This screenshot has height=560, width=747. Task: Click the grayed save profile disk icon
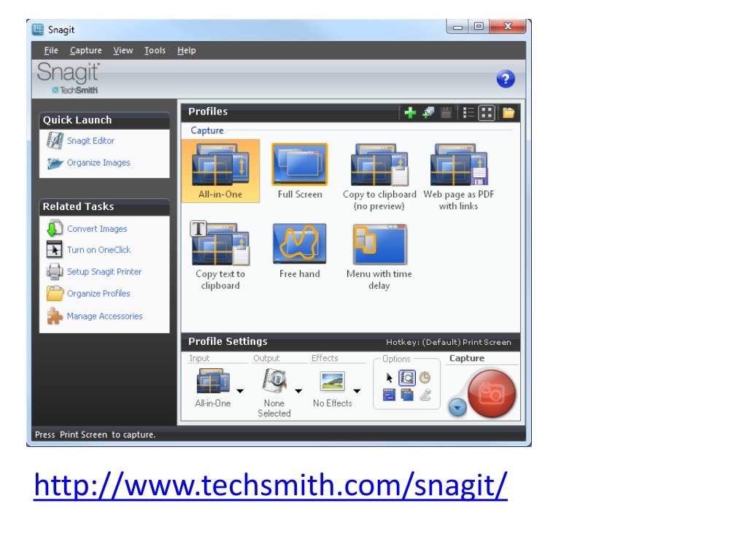[446, 113]
